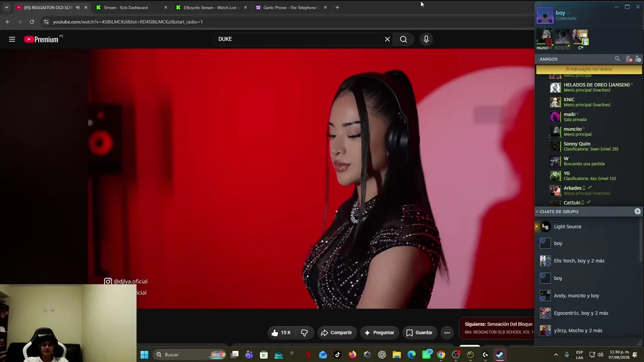The image size is (644, 362).
Task: Close the Gartic Phone tab
Action: point(325,8)
